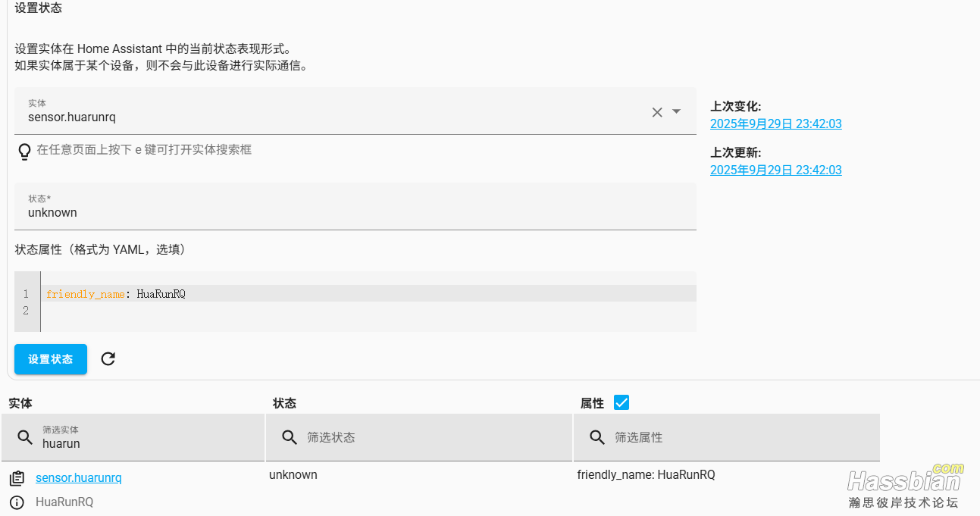The height and width of the screenshot is (516, 980).
Task: Click the lightbulb tip icon
Action: click(x=24, y=152)
